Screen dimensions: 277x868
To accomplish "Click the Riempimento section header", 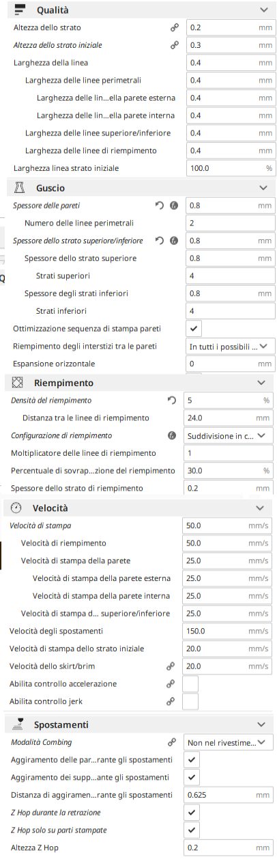I will [138, 383].
